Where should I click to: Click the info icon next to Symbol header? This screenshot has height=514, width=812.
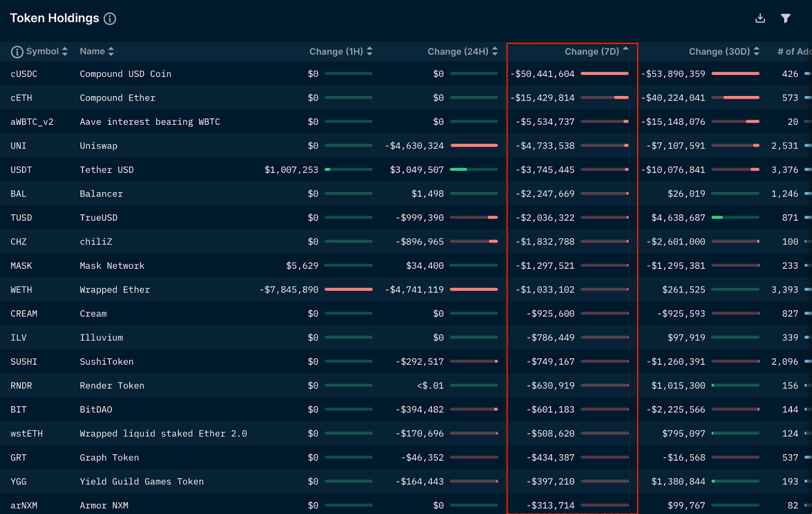[17, 52]
